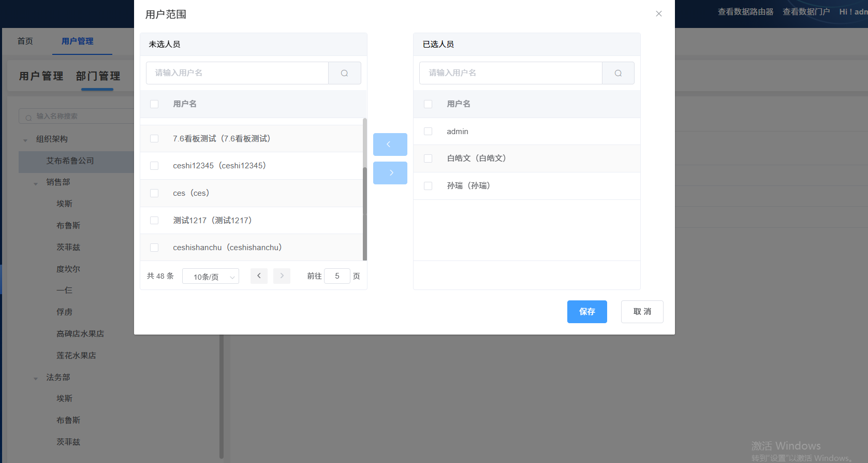Click the 取消 button
This screenshot has width=868, height=463.
642,312
